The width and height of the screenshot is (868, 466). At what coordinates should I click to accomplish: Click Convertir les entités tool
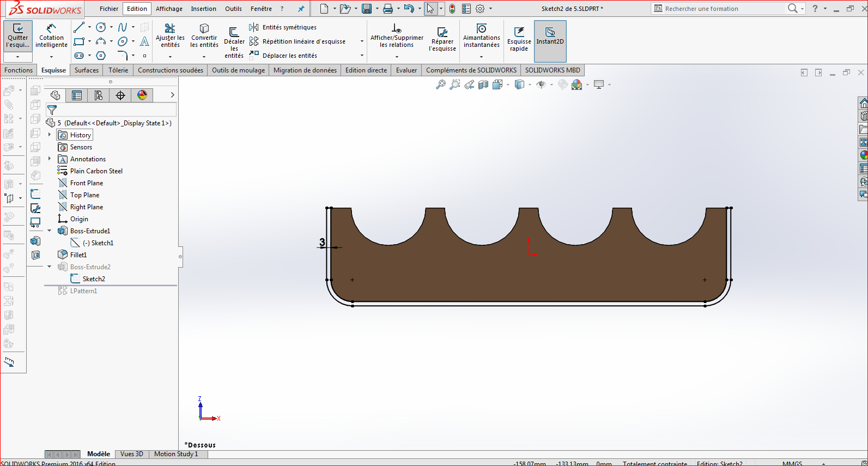pyautogui.click(x=204, y=36)
